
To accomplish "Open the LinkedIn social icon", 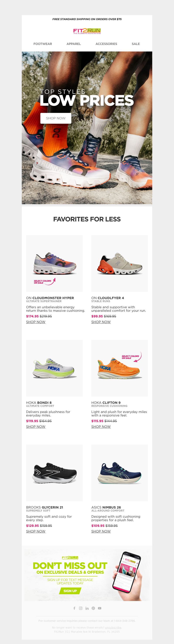I will click(87, 608).
